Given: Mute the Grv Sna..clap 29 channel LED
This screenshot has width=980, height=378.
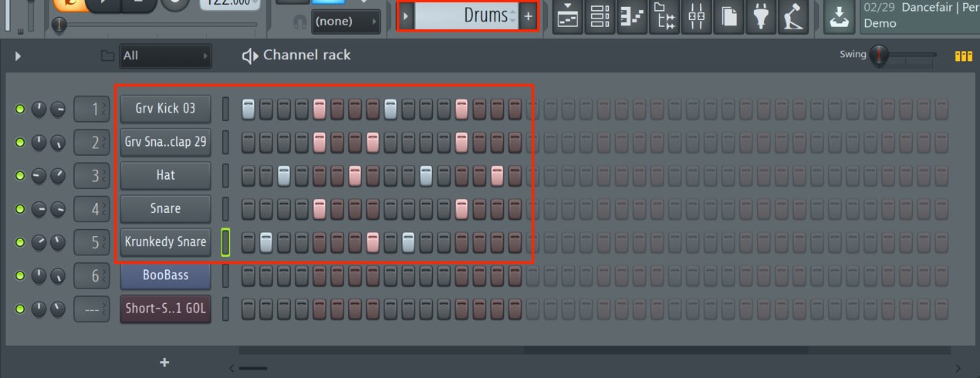Looking at the screenshot, I should point(20,143).
